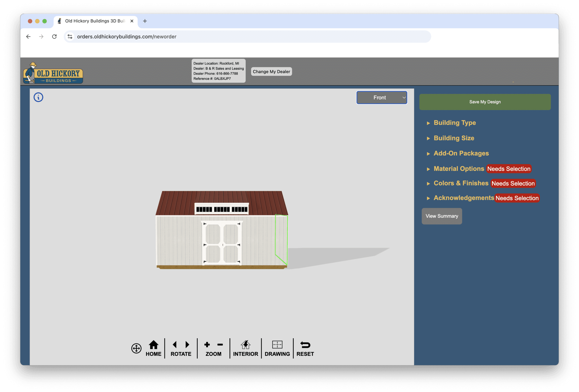The image size is (579, 392).
Task: Expand the Add-On Packages section
Action: [x=461, y=153]
